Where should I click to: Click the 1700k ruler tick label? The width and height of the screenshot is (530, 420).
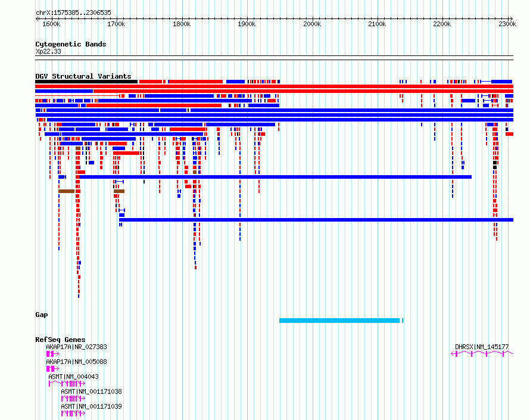pos(116,24)
